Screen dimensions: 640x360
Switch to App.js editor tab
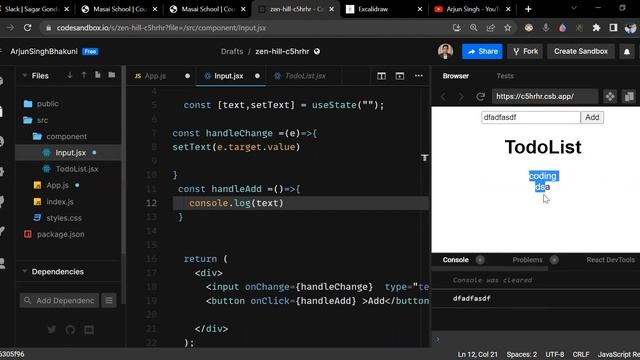[155, 76]
